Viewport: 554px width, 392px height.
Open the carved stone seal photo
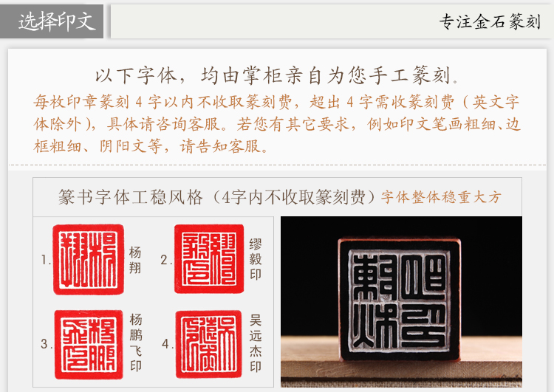(x=401, y=302)
